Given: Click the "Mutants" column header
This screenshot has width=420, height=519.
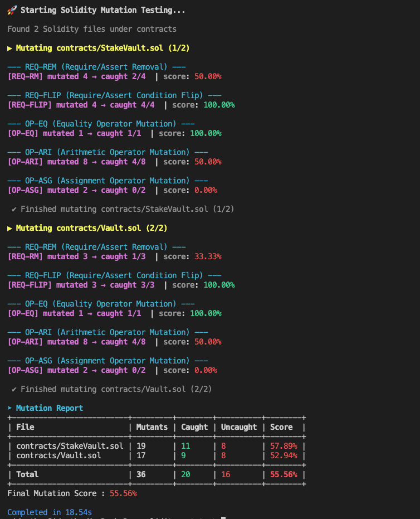Looking at the screenshot, I should click(x=152, y=428).
